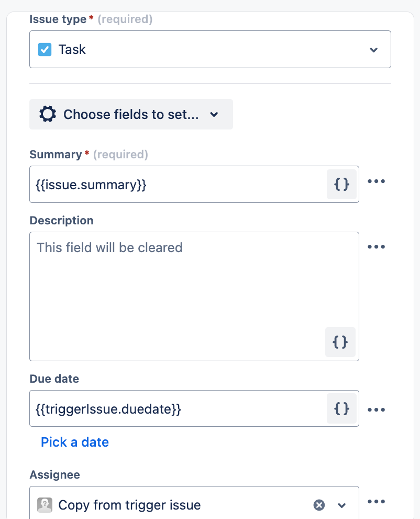
Task: Select the Copy from trigger issue value
Action: [129, 505]
